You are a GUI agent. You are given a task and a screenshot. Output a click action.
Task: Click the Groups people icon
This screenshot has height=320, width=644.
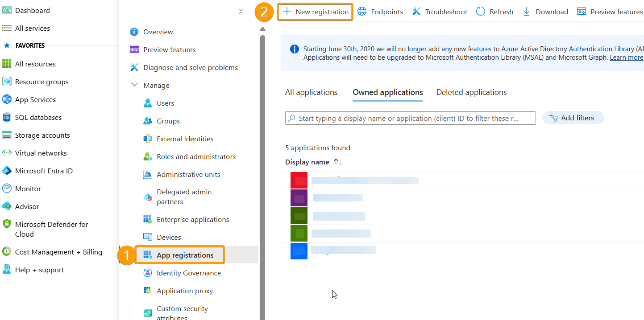coord(148,121)
